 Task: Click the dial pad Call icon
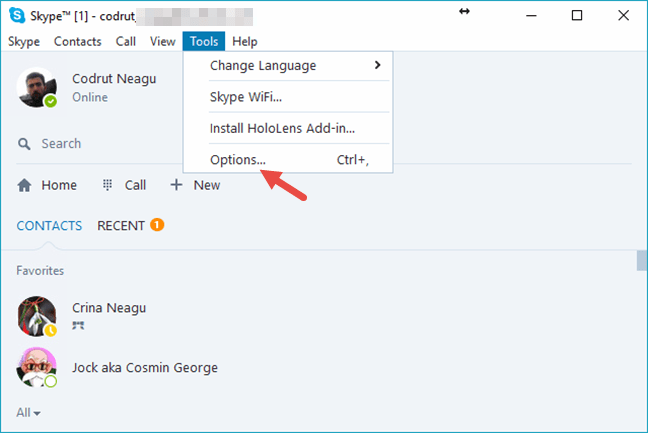tap(107, 185)
